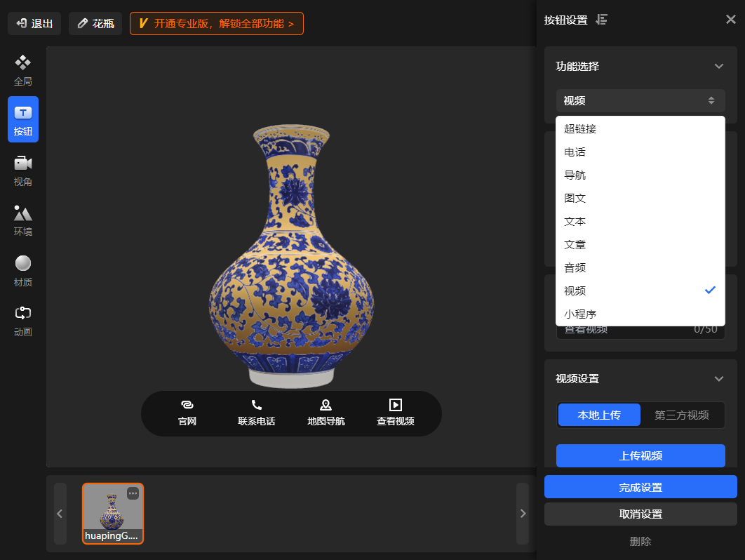Switch to 第三方视频 mode
Image resolution: width=745 pixels, height=560 pixels.
[x=681, y=415]
